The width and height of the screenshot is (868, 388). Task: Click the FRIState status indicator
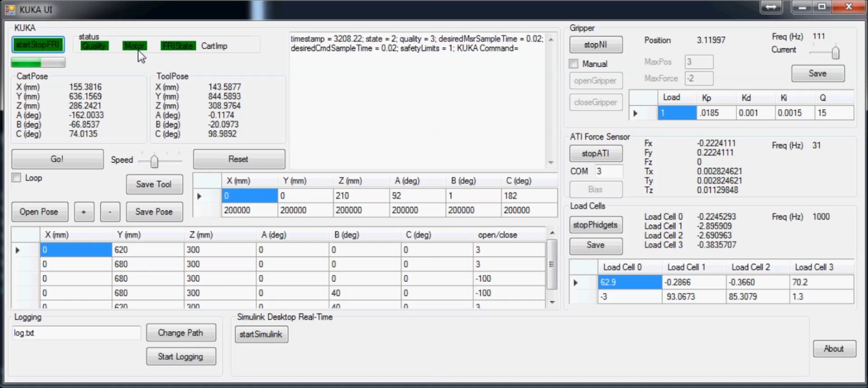[x=178, y=46]
